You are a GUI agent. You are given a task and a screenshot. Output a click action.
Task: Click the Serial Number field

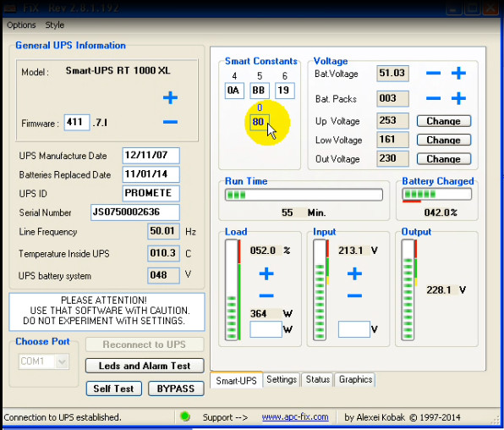click(135, 212)
